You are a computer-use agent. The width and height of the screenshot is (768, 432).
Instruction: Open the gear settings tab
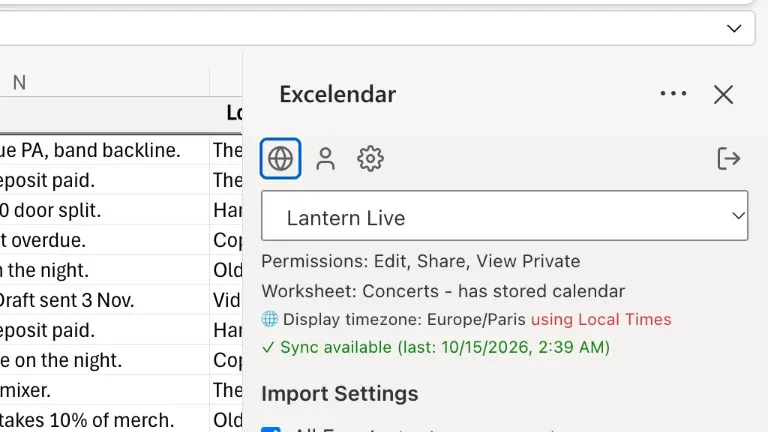pyautogui.click(x=370, y=159)
